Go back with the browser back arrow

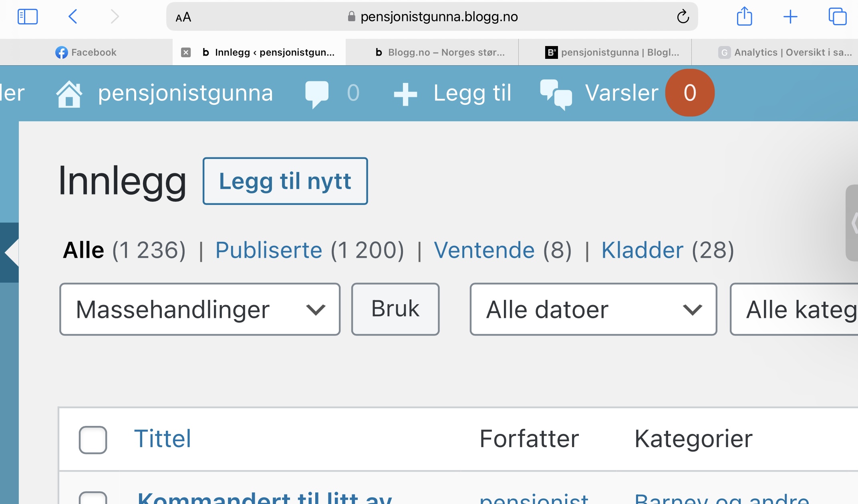coord(73,17)
